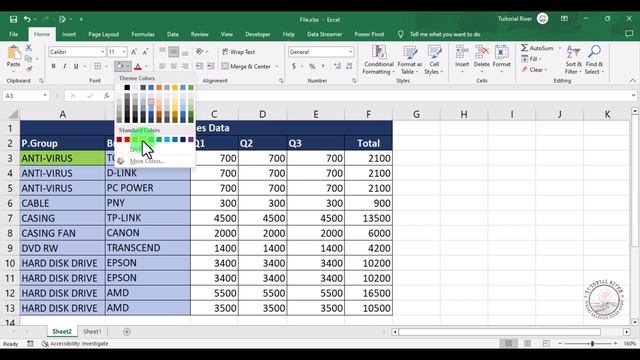
Task: Click the Percent Style icon
Action: [312, 66]
